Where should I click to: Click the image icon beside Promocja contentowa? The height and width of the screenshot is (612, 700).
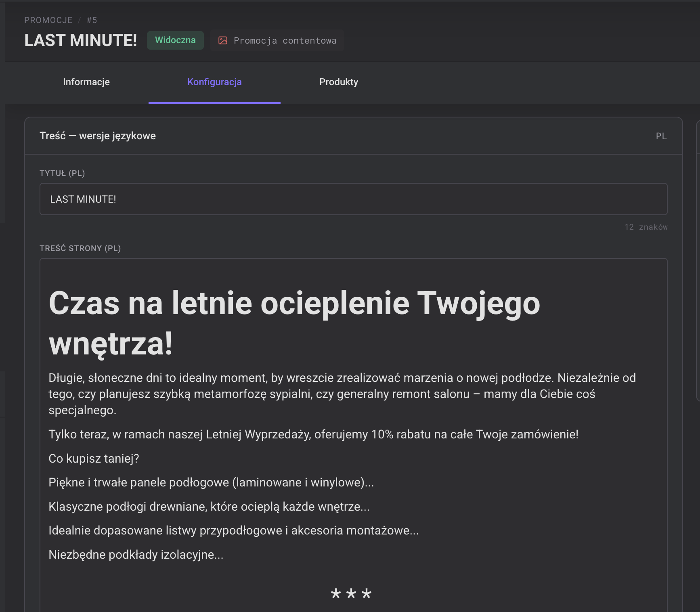coord(223,40)
